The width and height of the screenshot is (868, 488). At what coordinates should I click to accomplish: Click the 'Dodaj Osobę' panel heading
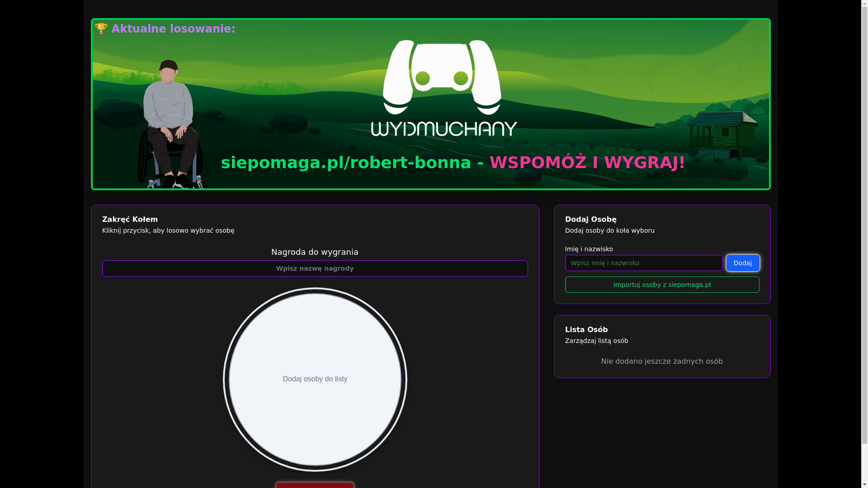point(591,220)
